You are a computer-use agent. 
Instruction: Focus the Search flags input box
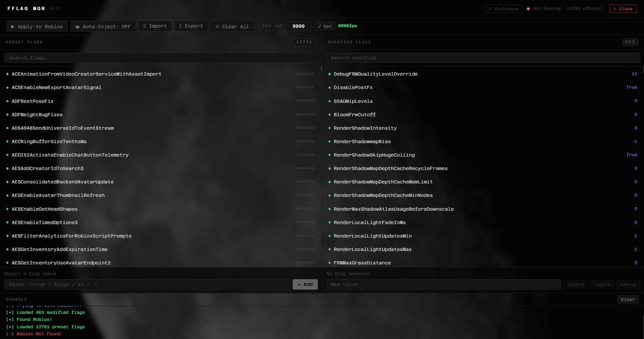tap(160, 58)
